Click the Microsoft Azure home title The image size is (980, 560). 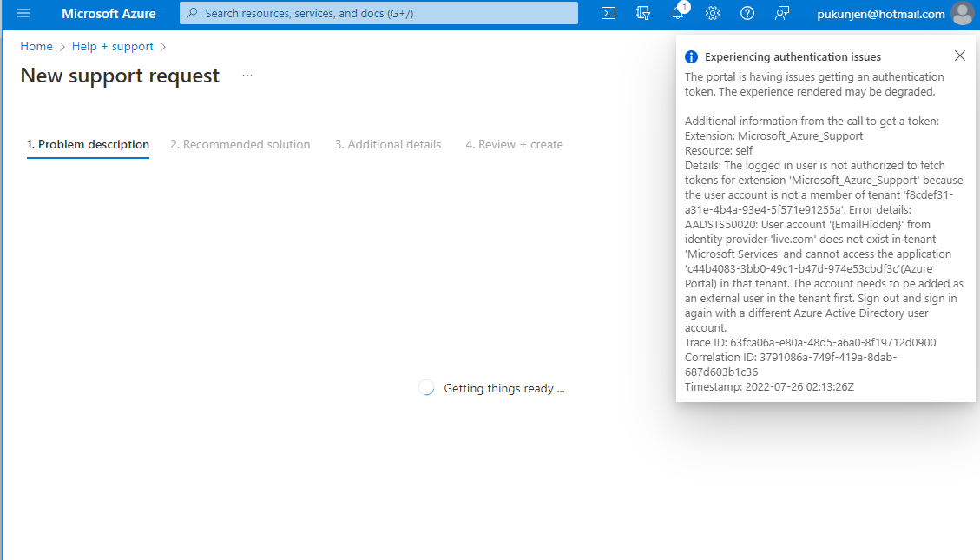pyautogui.click(x=109, y=13)
